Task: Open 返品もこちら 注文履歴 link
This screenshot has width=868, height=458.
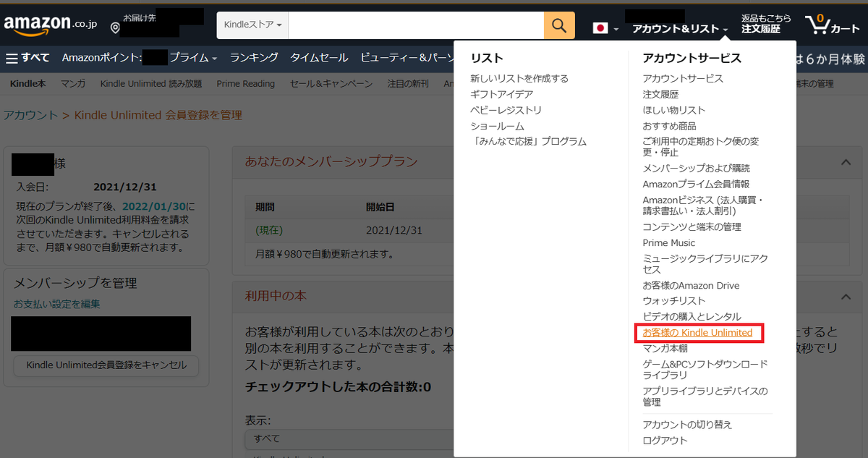Action: point(766,24)
